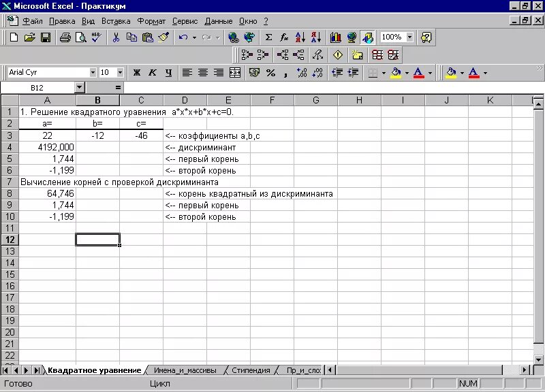
Task: Go to last sheet tab arrow
Action: 37,370
